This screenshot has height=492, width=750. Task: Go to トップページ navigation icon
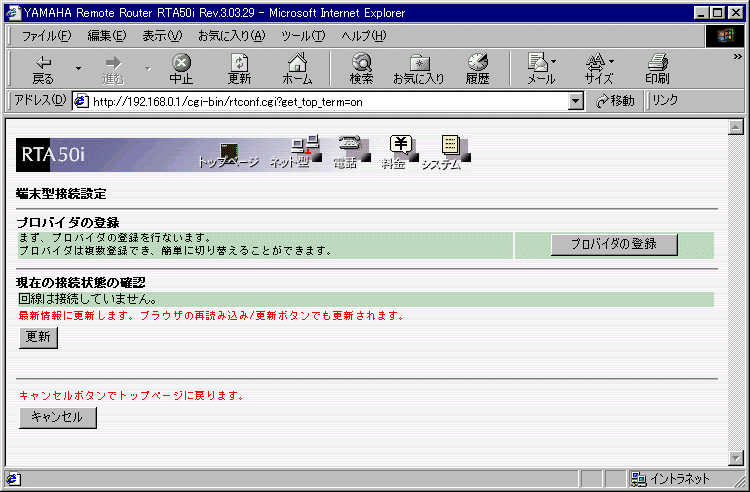[229, 156]
